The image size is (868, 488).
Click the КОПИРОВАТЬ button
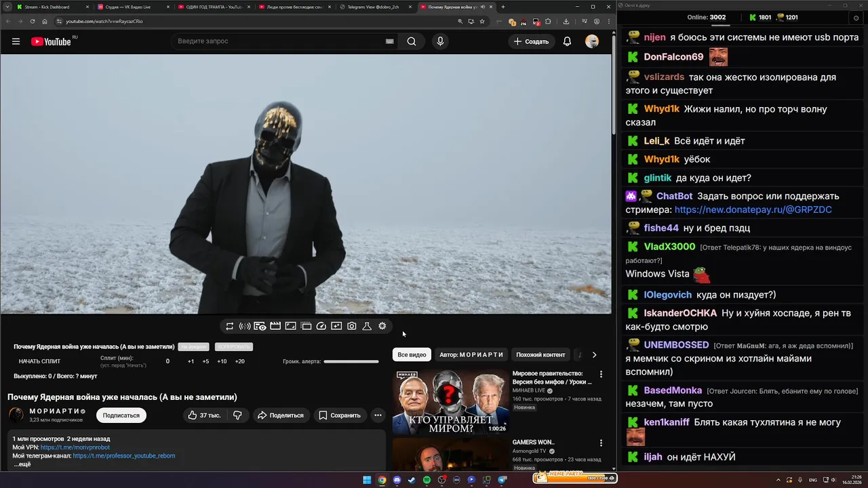(x=233, y=347)
